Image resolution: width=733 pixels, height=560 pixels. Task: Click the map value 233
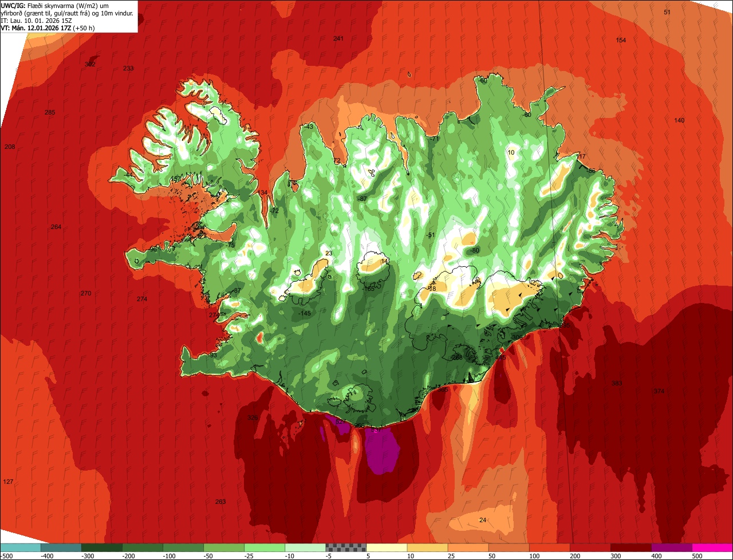coord(128,68)
